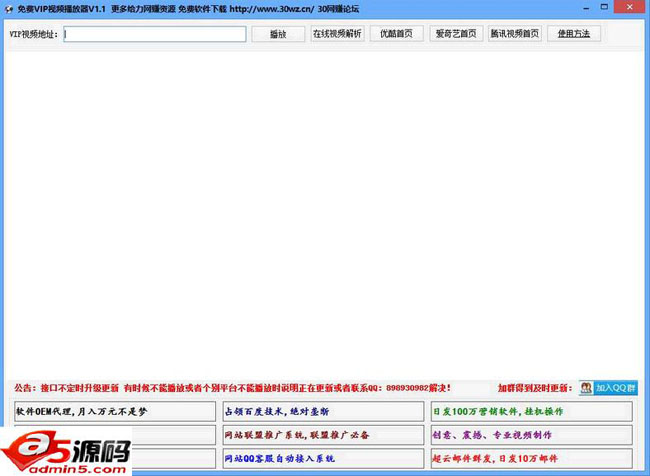Screen dimensions: 650x476
Task: Click the 加群得到及时更新 label
Action: [x=535, y=388]
